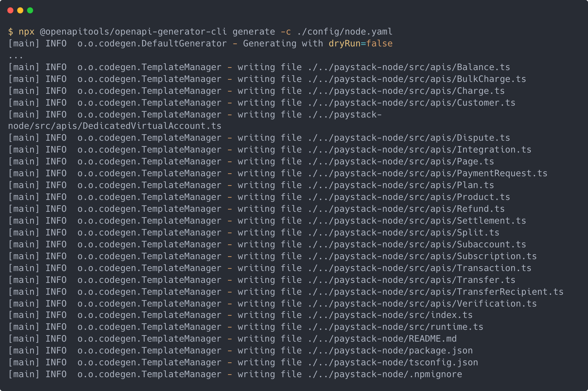Click the .npmignore log line

point(235,374)
